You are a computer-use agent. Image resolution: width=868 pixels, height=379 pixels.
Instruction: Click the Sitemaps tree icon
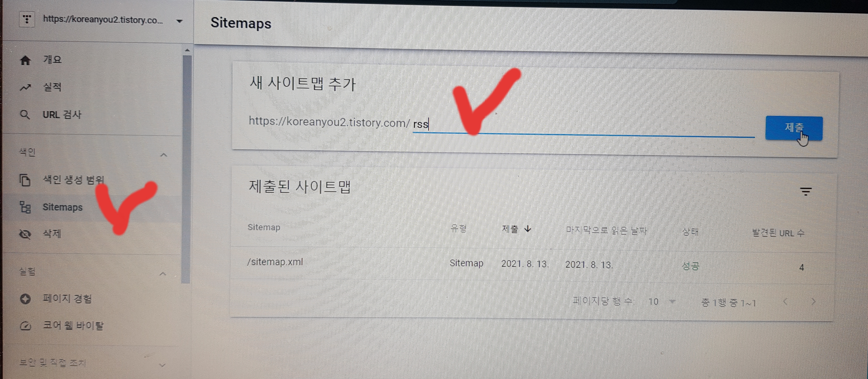25,207
